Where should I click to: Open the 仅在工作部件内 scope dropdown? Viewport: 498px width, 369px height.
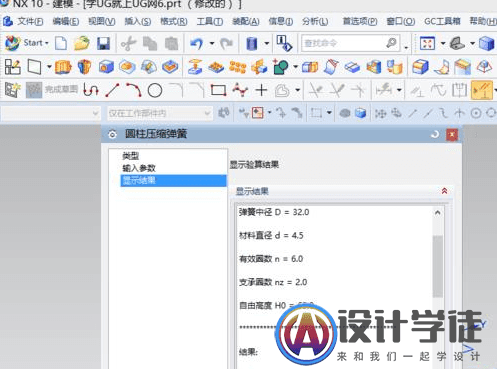tap(160, 113)
